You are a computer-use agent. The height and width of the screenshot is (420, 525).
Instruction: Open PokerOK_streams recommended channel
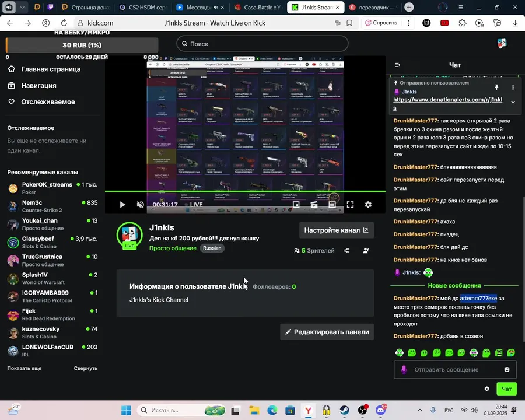point(52,188)
